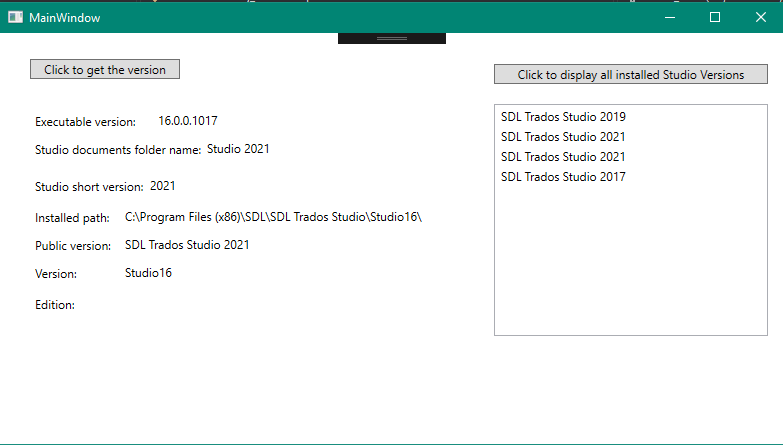The width and height of the screenshot is (783, 445).
Task: Click the short version value '2021'
Action: point(163,186)
